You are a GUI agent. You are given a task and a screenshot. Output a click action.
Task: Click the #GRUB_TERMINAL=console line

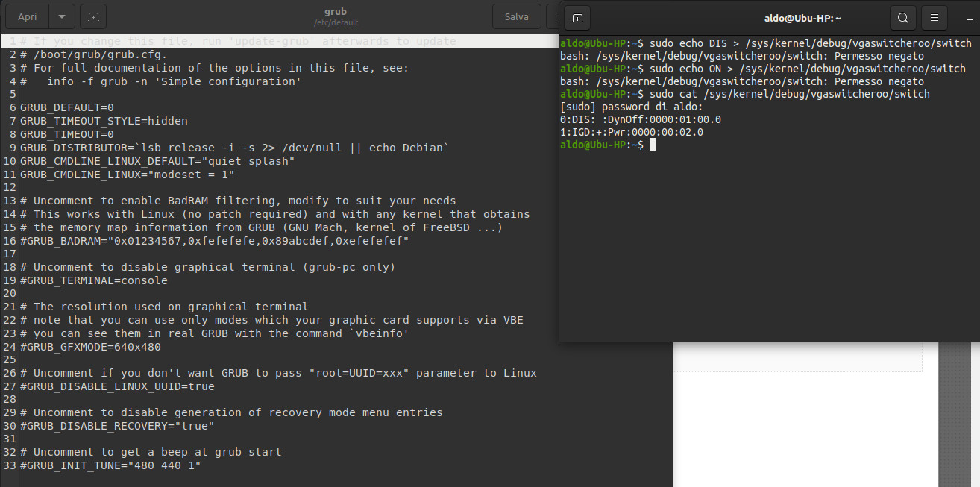click(x=94, y=280)
